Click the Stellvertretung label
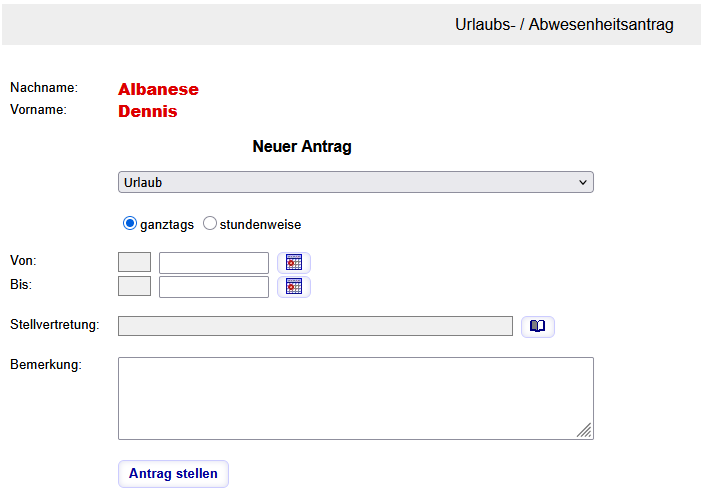Screen dimensions: 701x495 point(54,325)
